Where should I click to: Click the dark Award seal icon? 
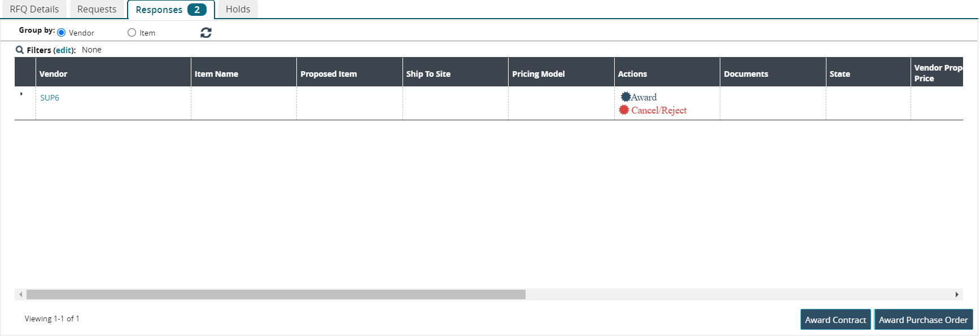(x=625, y=97)
